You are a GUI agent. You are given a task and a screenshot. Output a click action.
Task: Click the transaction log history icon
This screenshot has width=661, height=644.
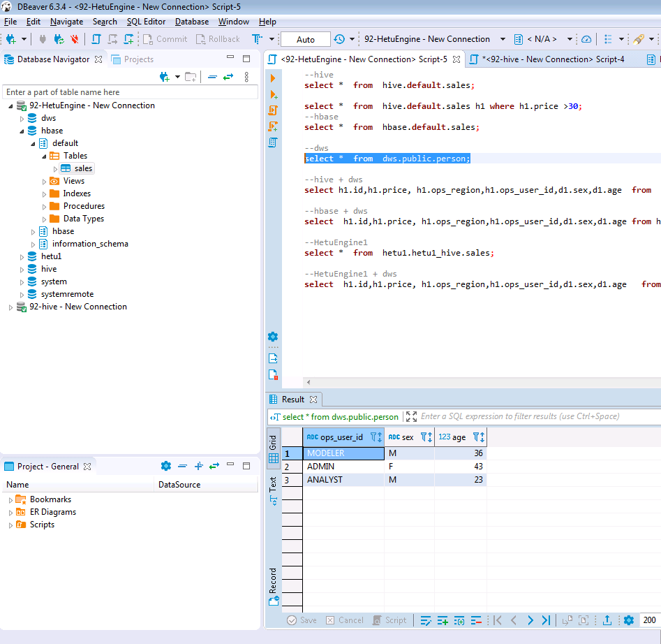point(339,39)
